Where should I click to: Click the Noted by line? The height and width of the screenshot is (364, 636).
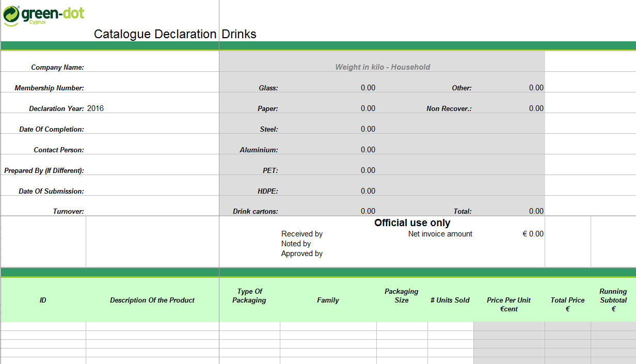click(296, 244)
